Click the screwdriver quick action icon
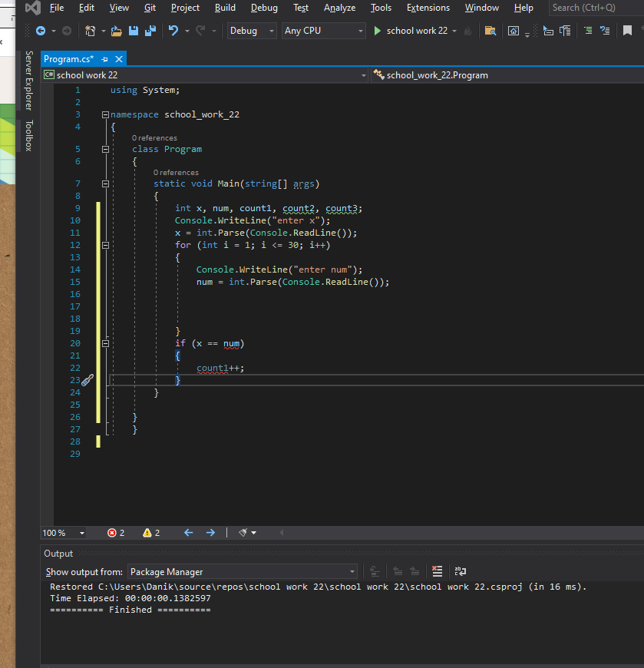Screen dimensions: 644x668 pyautogui.click(x=87, y=380)
